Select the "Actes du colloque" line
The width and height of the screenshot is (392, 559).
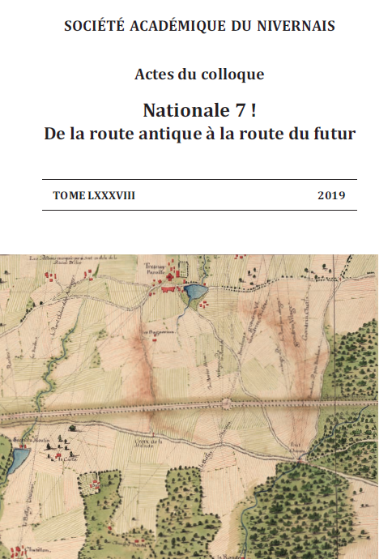click(x=199, y=75)
